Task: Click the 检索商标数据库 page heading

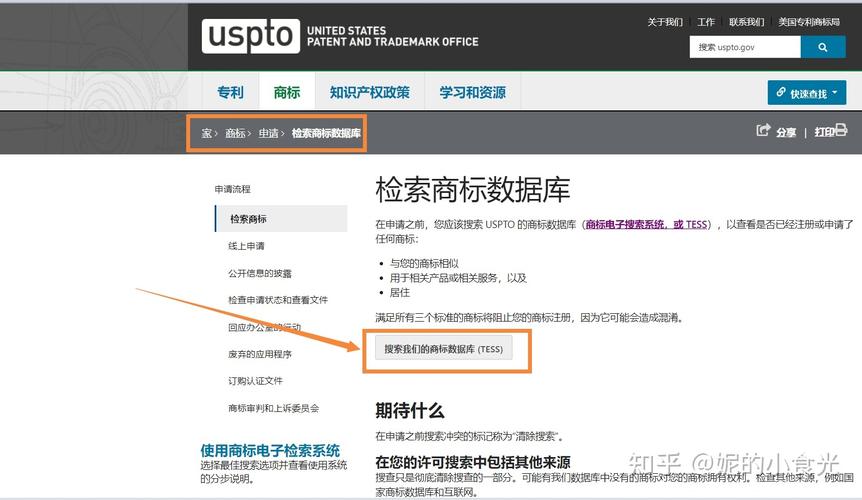Action: click(x=472, y=190)
